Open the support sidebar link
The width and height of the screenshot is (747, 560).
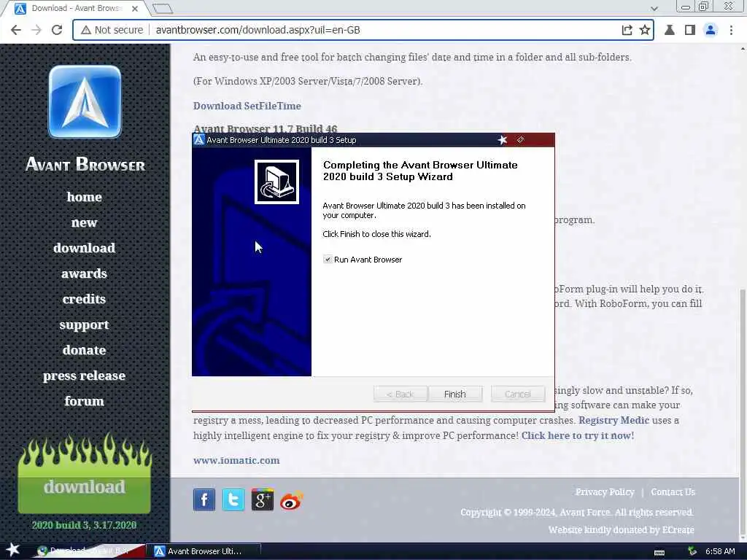click(x=85, y=324)
